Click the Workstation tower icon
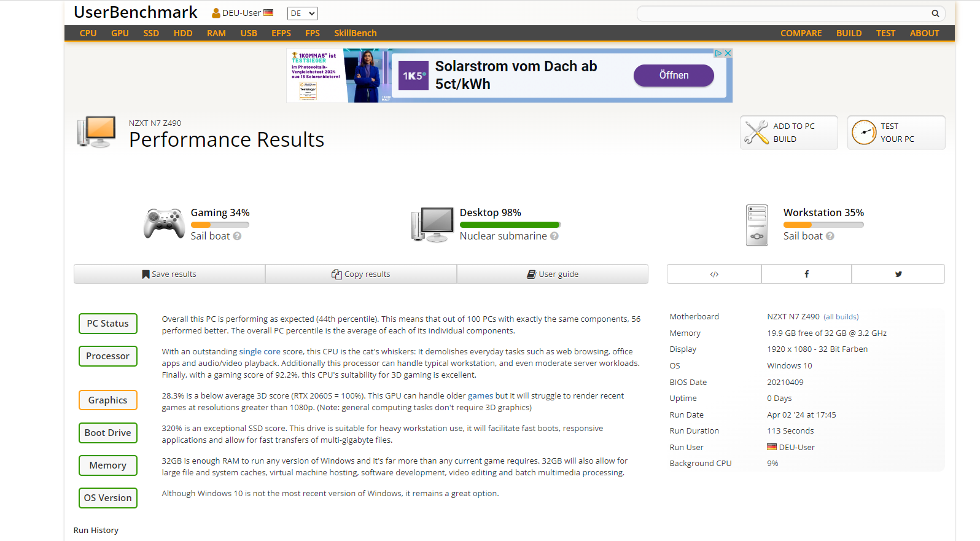Image resolution: width=980 pixels, height=541 pixels. 757,225
